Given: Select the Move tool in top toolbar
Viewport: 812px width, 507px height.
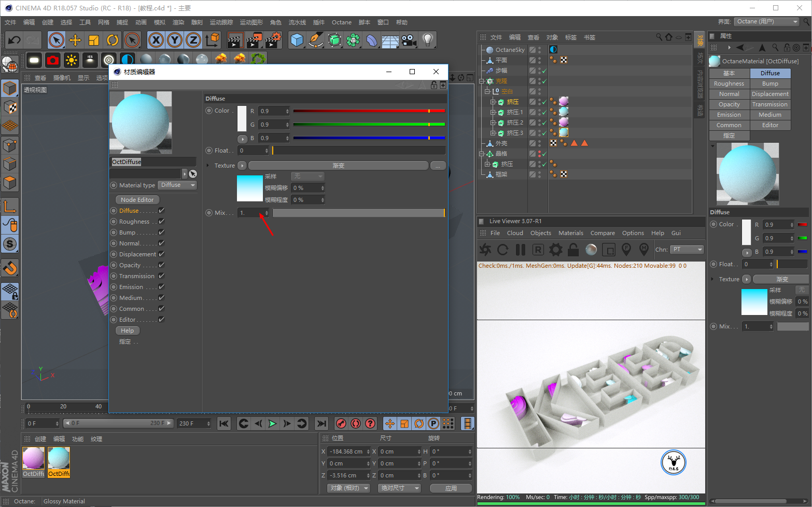Looking at the screenshot, I should 75,40.
